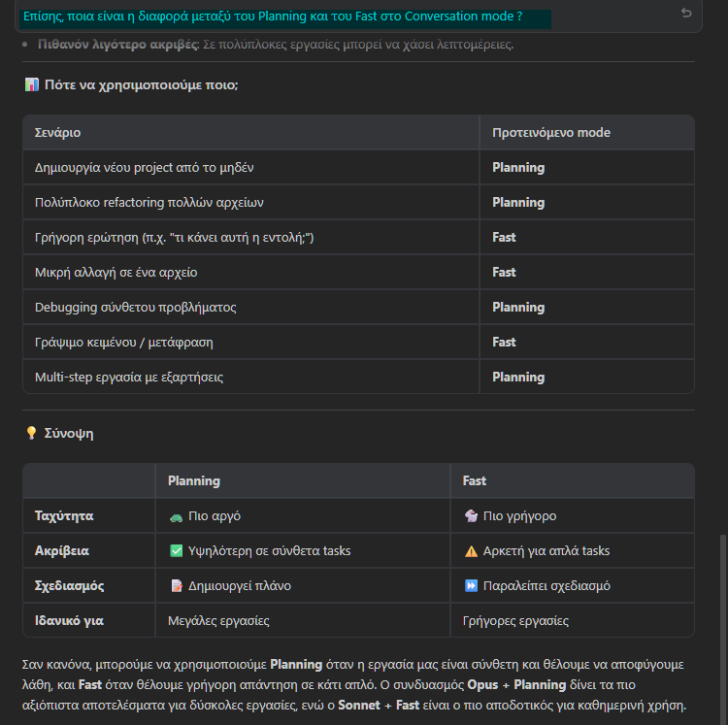This screenshot has height=725, width=728.
Task: Click the Προτεινόμενο mode column header
Action: pyautogui.click(x=550, y=132)
